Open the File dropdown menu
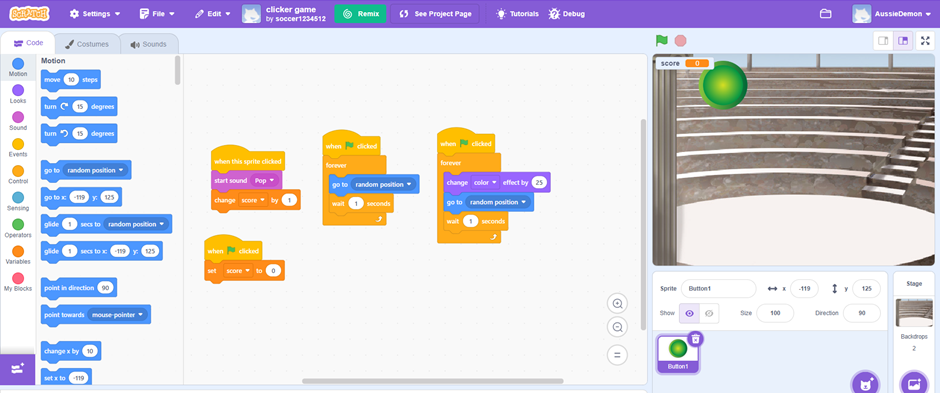Screen dimensions: 940x393 (157, 14)
